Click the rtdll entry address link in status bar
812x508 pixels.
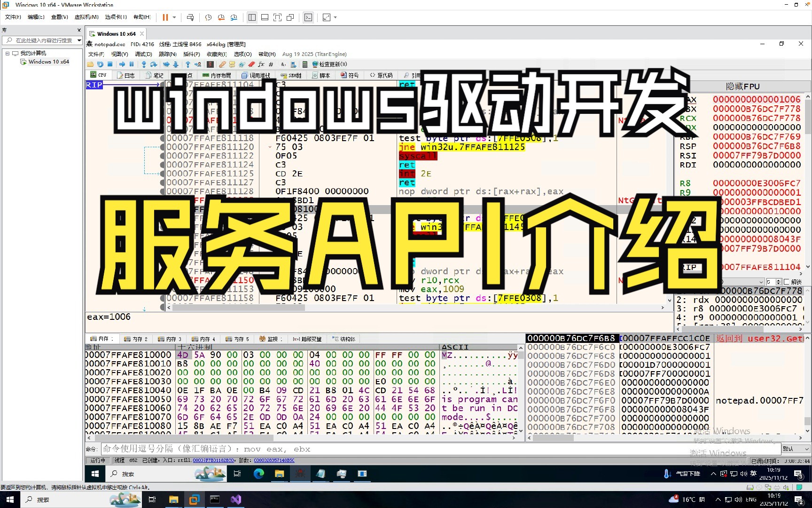coord(213,460)
